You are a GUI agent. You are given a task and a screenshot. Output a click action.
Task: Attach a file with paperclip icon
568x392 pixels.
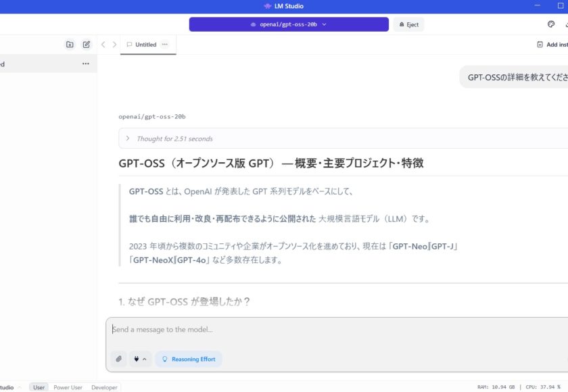tap(119, 359)
